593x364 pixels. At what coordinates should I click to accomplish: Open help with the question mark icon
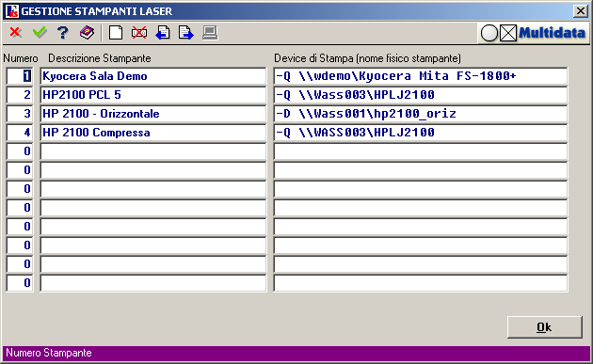(63, 33)
